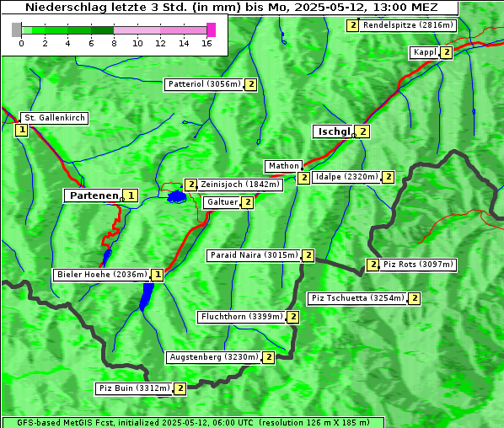Click value box left of Zeinisjoch
This screenshot has width=504, height=428.
pos(191,185)
